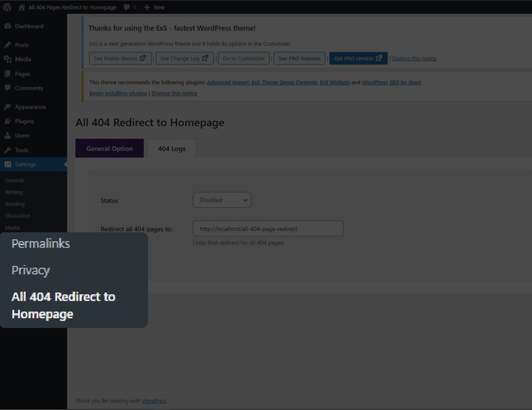Open the Reading settings submenu item
The image size is (532, 410).
coord(15,204)
